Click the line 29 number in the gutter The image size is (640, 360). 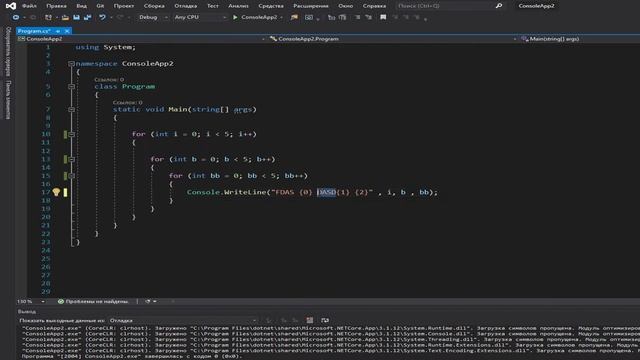tap(46, 291)
